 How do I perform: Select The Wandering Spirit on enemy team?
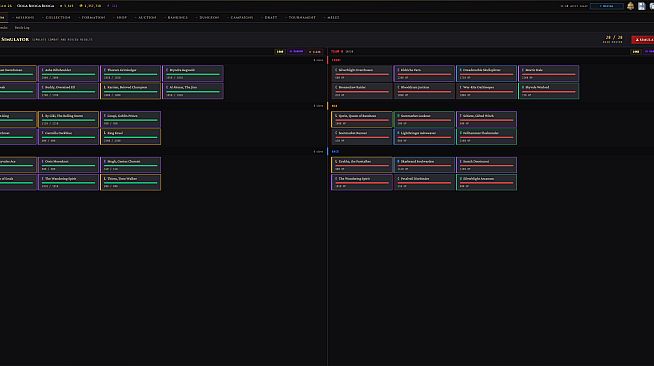(x=362, y=182)
